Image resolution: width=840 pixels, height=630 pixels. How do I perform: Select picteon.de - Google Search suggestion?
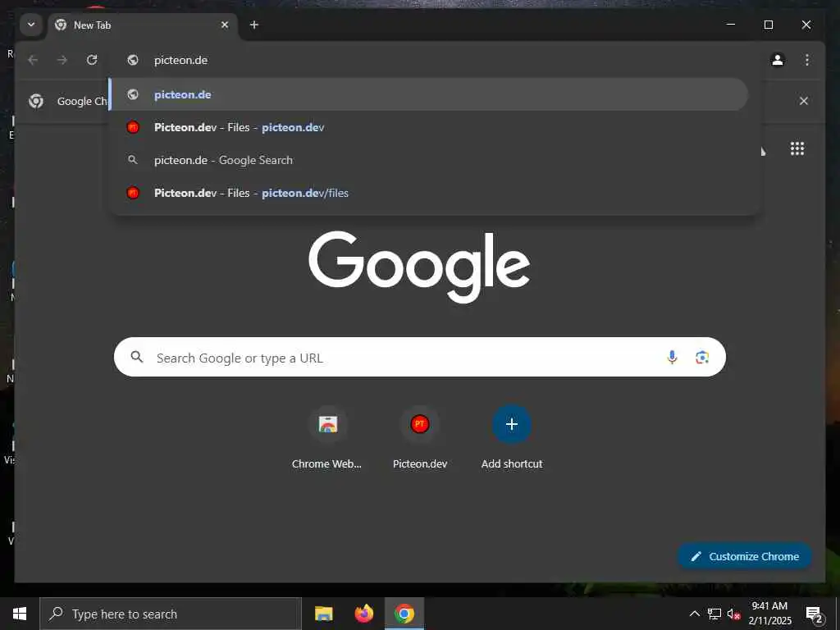click(x=428, y=160)
